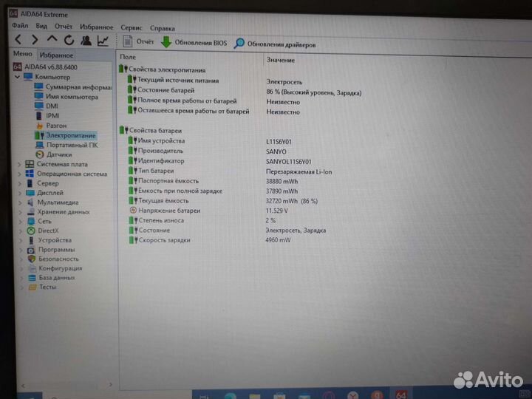
Task: Open the Отчёт menu in the menu bar
Action: tap(64, 26)
